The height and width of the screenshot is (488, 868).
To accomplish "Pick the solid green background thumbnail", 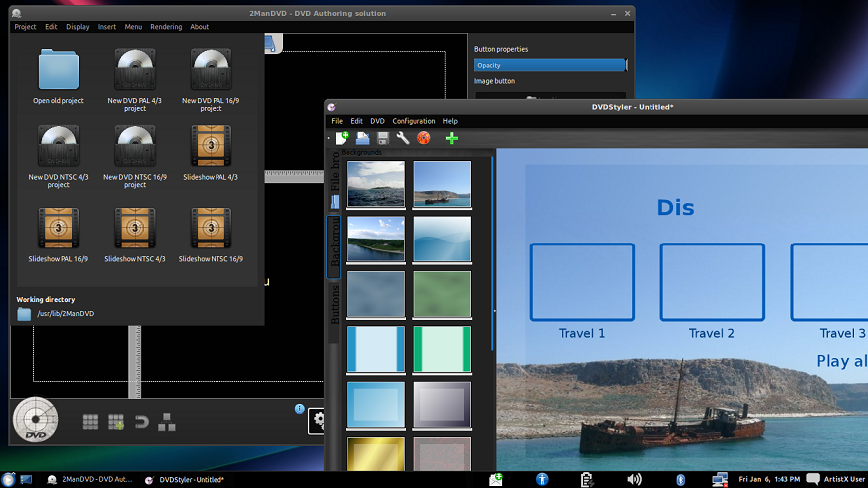I will (441, 295).
